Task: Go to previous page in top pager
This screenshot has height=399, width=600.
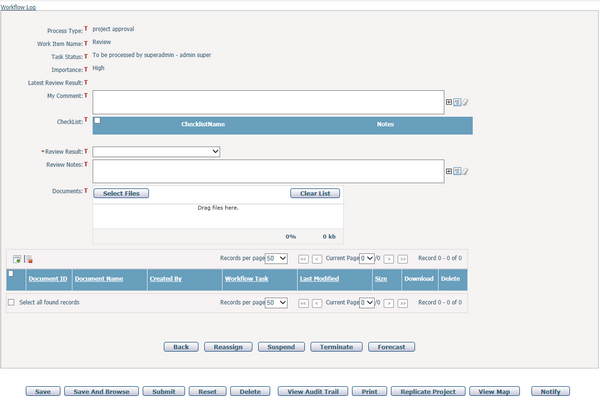Action: click(x=317, y=259)
